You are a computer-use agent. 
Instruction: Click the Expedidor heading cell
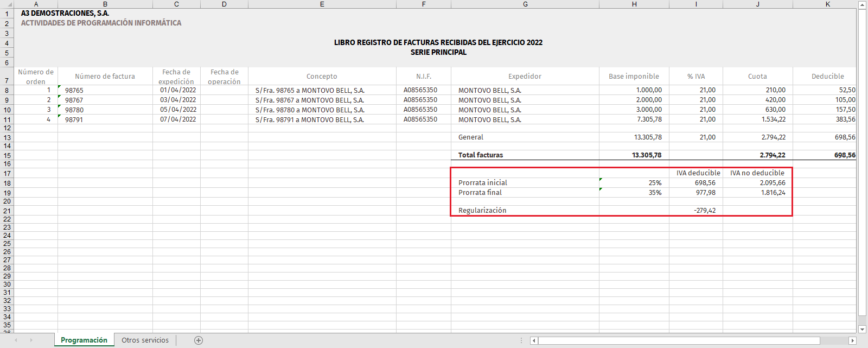click(x=525, y=77)
